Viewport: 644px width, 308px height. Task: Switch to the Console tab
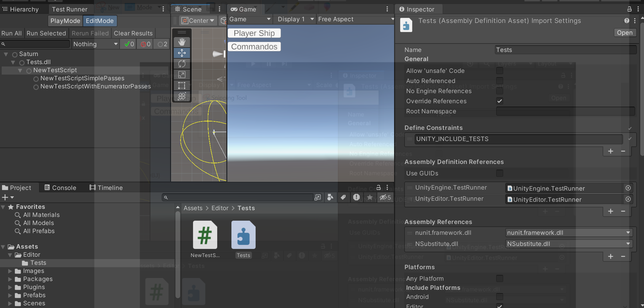[x=64, y=187]
